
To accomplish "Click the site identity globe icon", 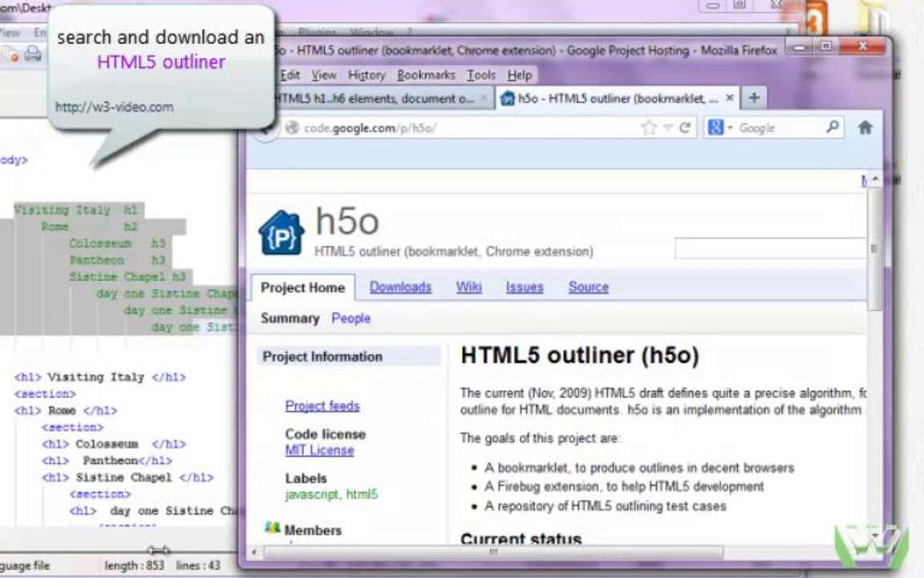I will pos(292,128).
